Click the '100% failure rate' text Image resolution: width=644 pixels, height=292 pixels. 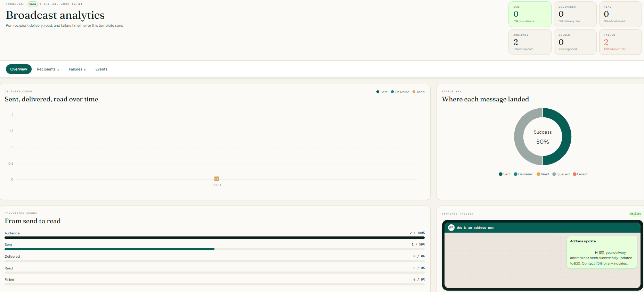615,49
